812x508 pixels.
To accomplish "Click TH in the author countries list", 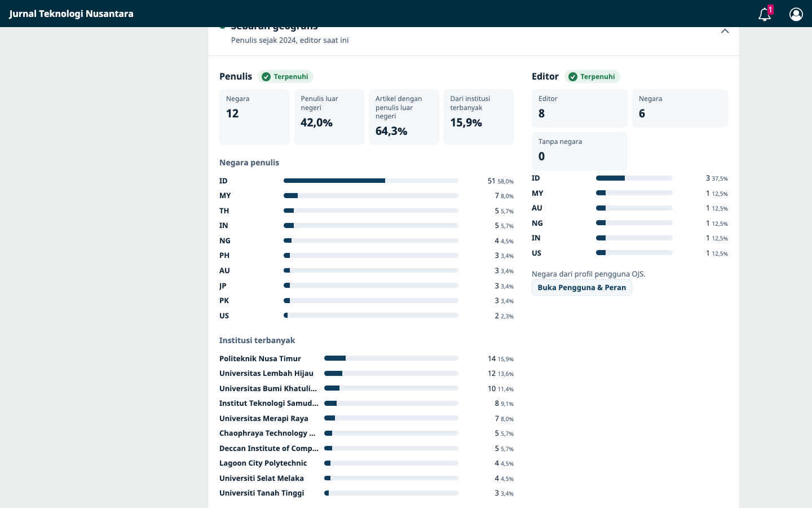I will pyautogui.click(x=224, y=211).
